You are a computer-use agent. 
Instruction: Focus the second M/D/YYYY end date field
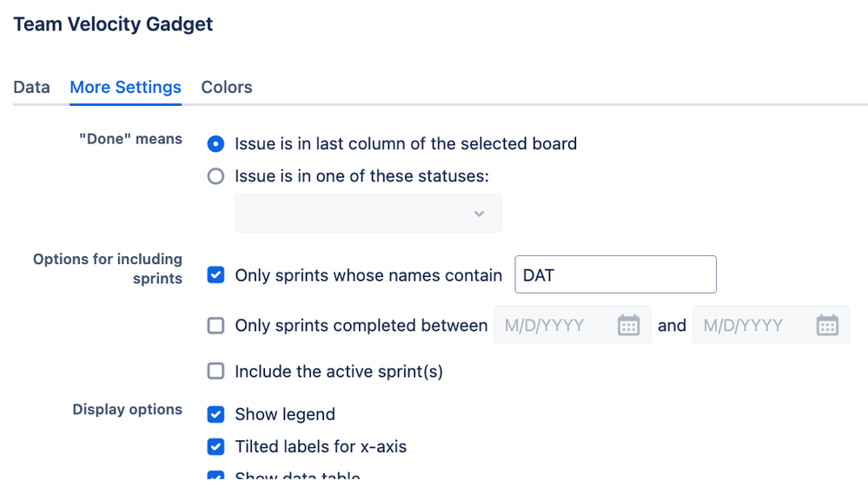[x=771, y=325]
